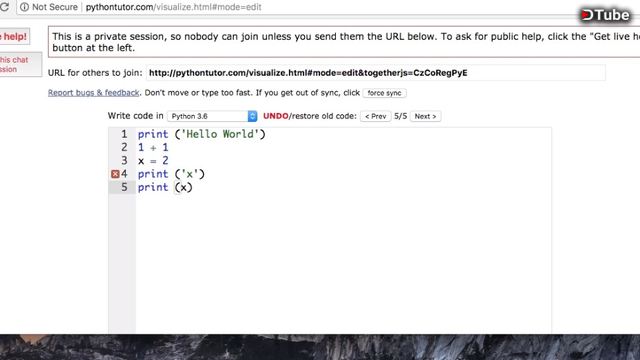The height and width of the screenshot is (360, 640).
Task: Click the Not Secure info icon
Action: coord(24,7)
